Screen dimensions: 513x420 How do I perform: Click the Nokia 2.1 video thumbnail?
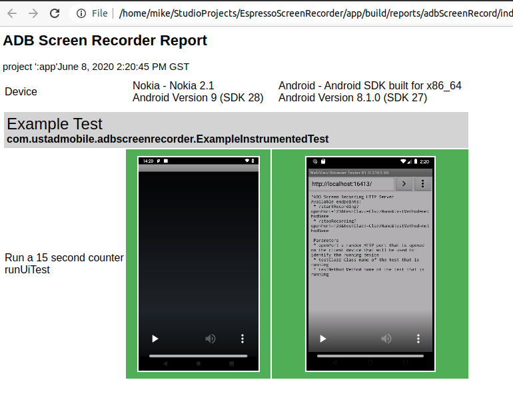coord(199,264)
